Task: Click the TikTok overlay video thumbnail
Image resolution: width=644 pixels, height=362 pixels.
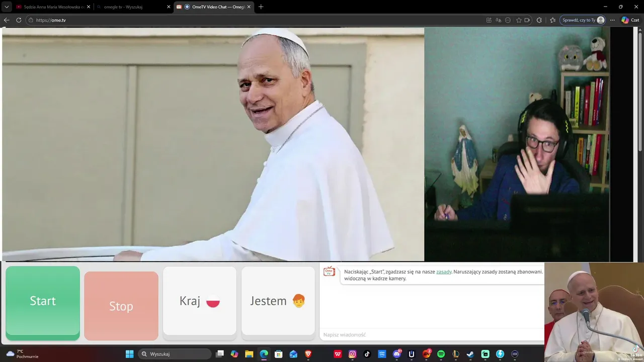Action: coord(594,312)
